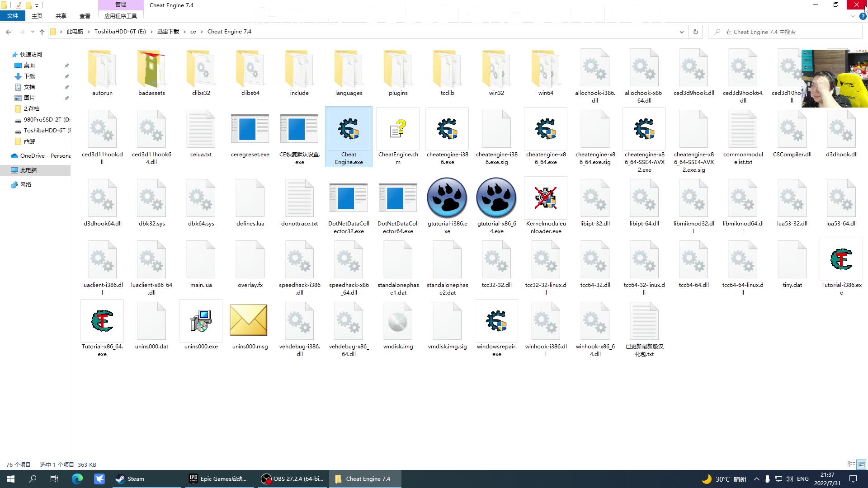The height and width of the screenshot is (488, 868).
Task: Select the unins000.msg envelope icon
Action: tap(248, 320)
